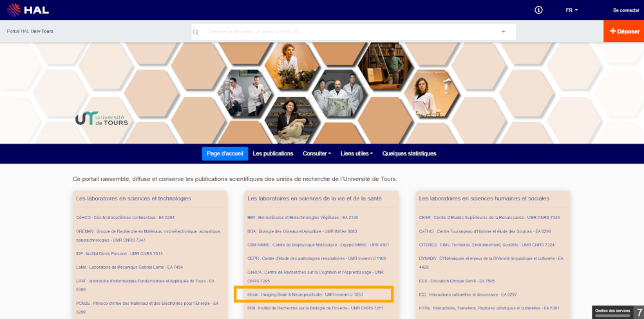The image size is (644, 319).
Task: Click the HAL logo in the header
Action: 28,10
